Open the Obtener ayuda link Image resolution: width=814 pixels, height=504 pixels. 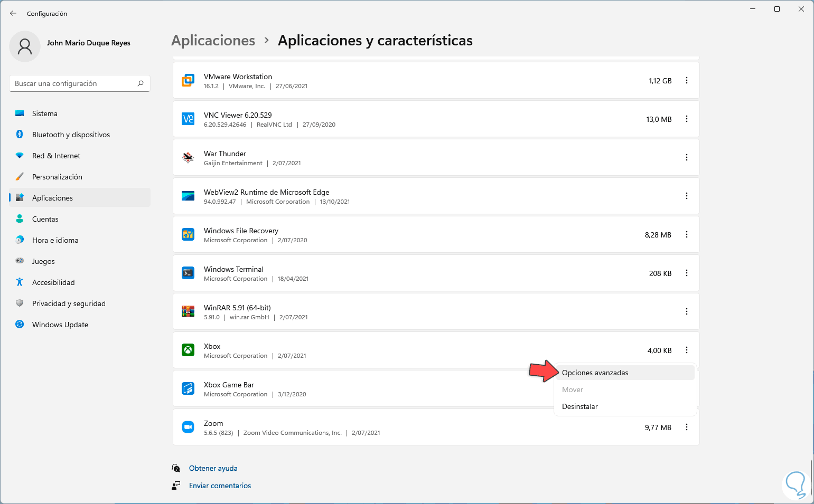[213, 468]
